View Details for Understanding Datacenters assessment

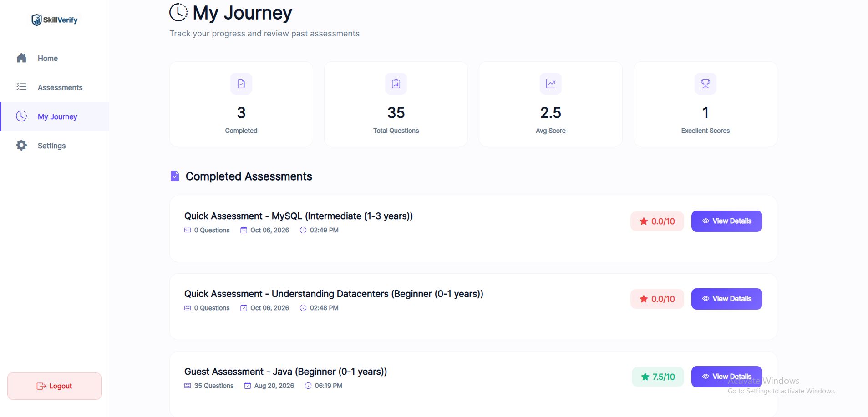[726, 299]
